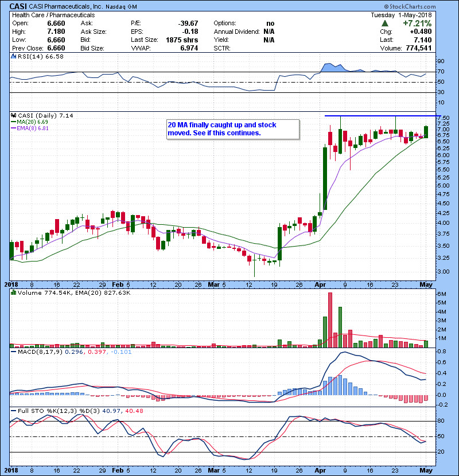Click the Options value 'no'
Screen dimensions: 459x476
[270, 24]
